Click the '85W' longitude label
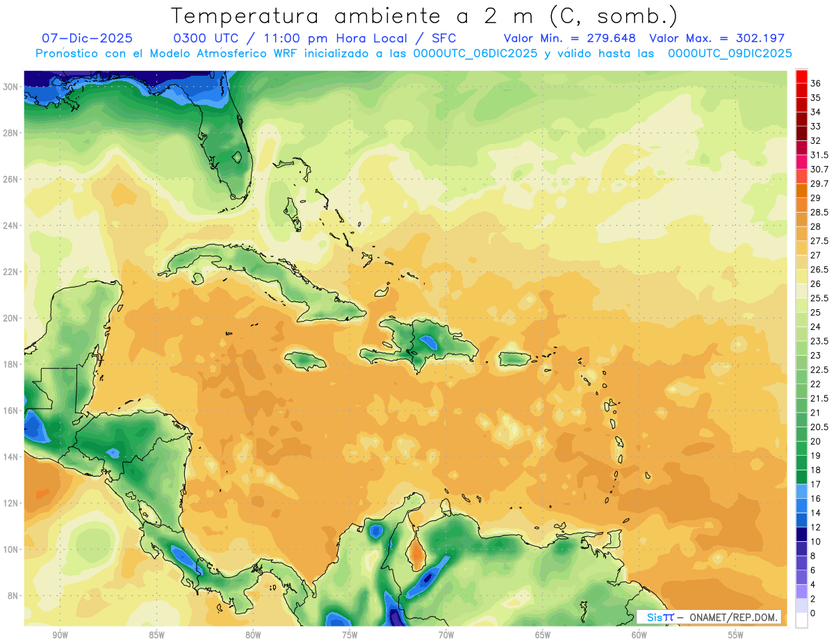This screenshot has height=644, width=834. click(156, 635)
